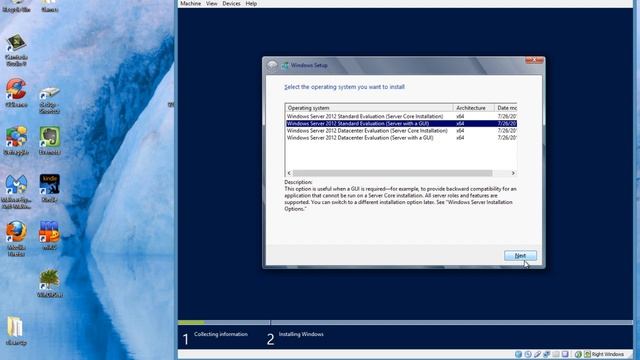Click the USB devices status icon

pyautogui.click(x=537, y=354)
